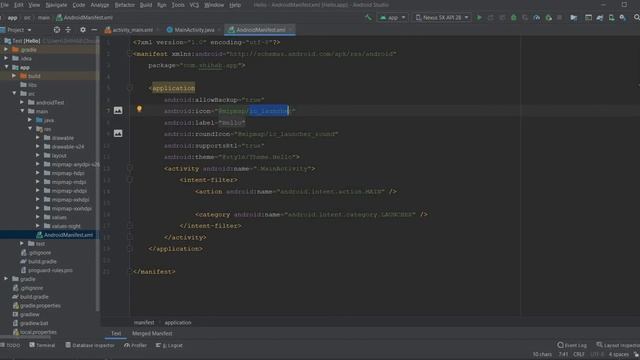Click the Collapse All icon in Project panel

pyautogui.click(x=68, y=30)
